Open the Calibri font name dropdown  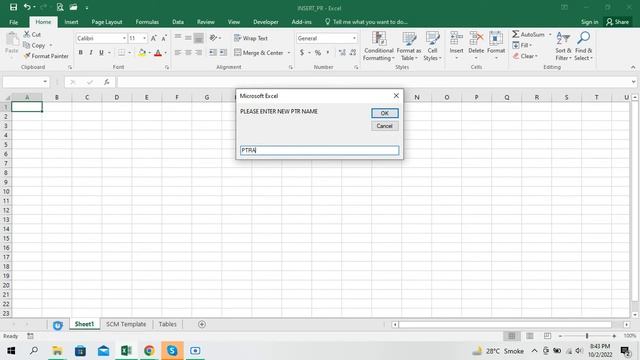point(124,38)
